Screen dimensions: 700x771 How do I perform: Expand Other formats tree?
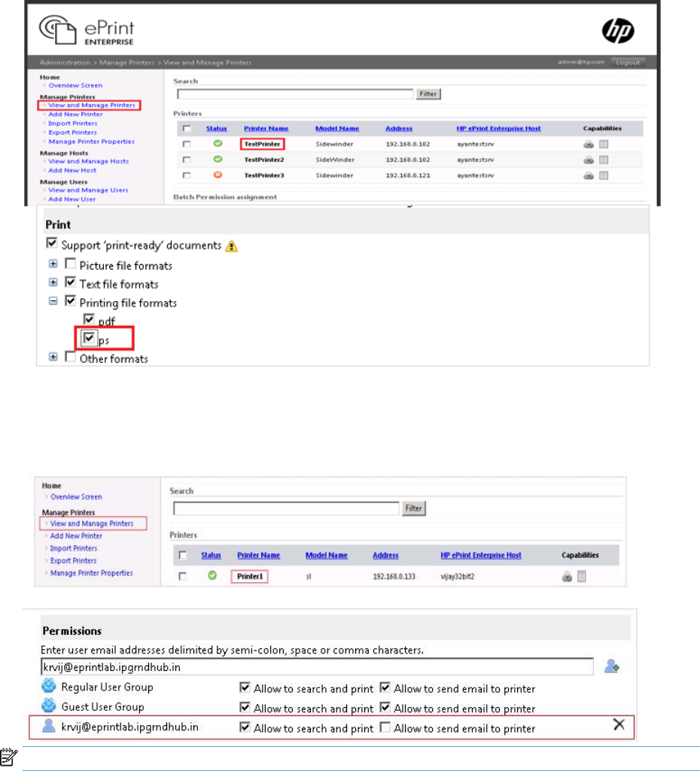(53, 357)
